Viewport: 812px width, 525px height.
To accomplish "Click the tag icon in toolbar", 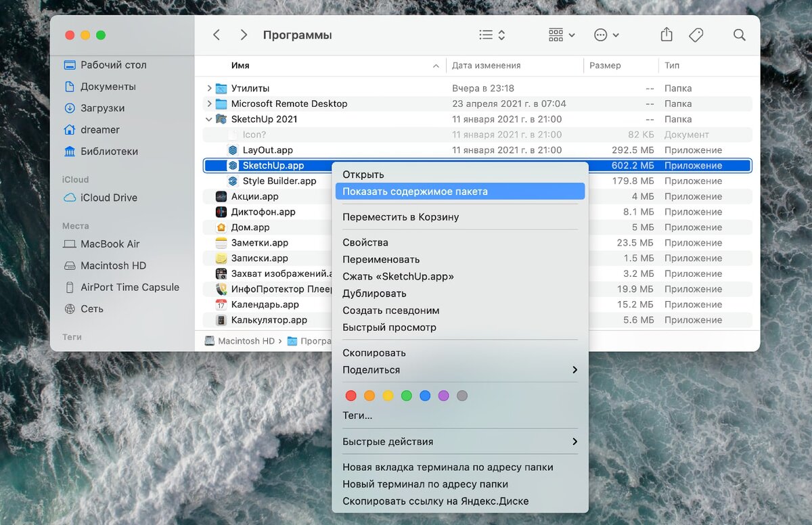I will [x=696, y=35].
